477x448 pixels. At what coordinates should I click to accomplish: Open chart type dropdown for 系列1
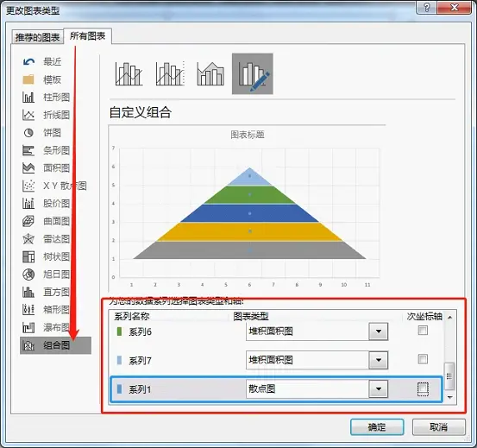coord(379,389)
